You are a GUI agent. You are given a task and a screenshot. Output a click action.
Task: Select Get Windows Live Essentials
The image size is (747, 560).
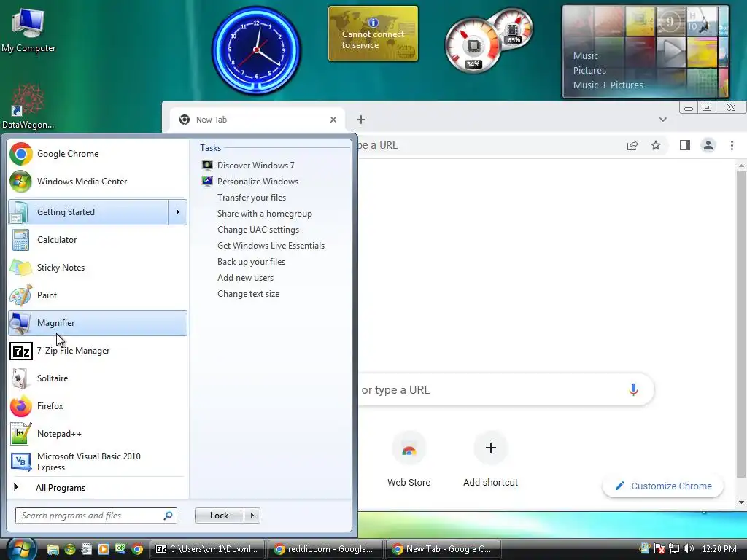[271, 246]
